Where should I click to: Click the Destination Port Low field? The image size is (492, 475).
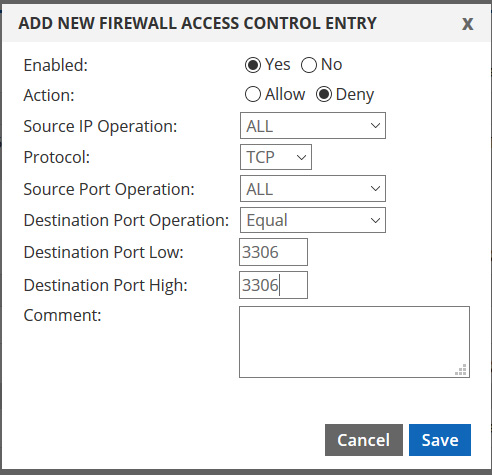tap(273, 252)
